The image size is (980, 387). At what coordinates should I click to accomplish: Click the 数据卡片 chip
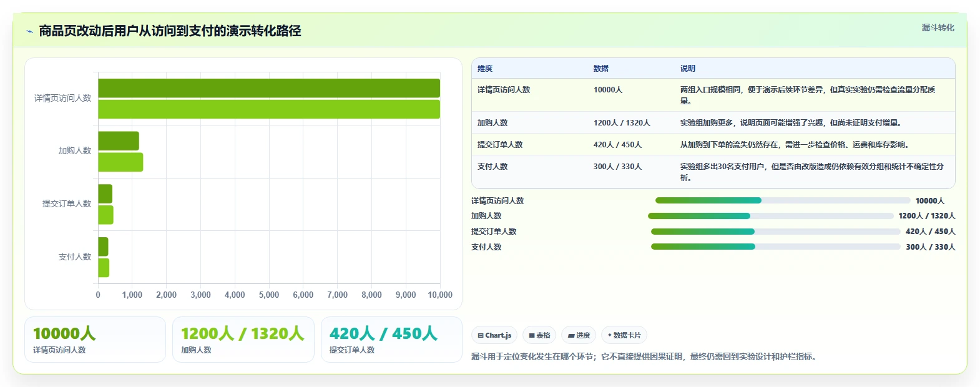(x=624, y=335)
